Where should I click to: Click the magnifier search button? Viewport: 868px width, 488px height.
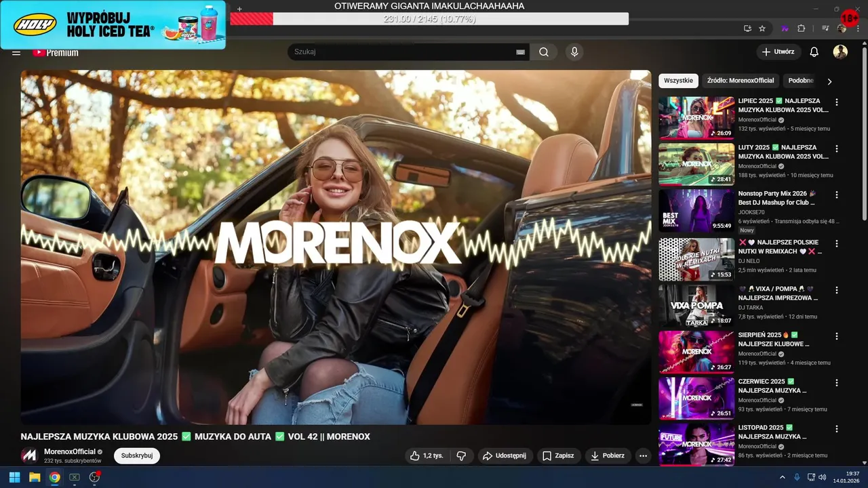(544, 52)
